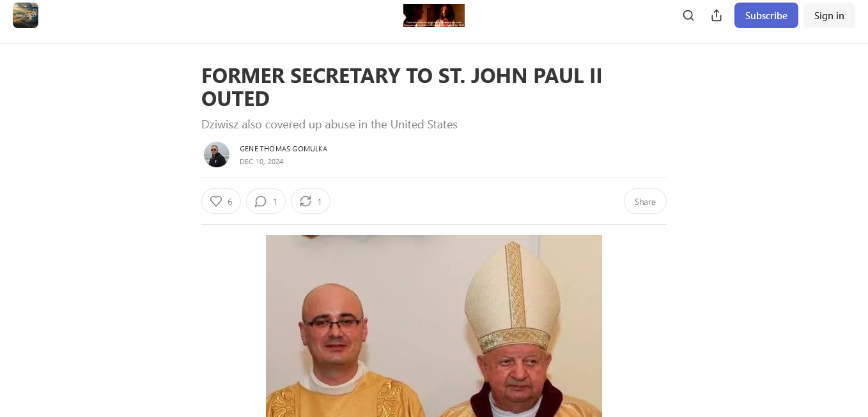868x417 pixels.
Task: Open author name Gene Thomas Gomulka
Action: pyautogui.click(x=283, y=149)
